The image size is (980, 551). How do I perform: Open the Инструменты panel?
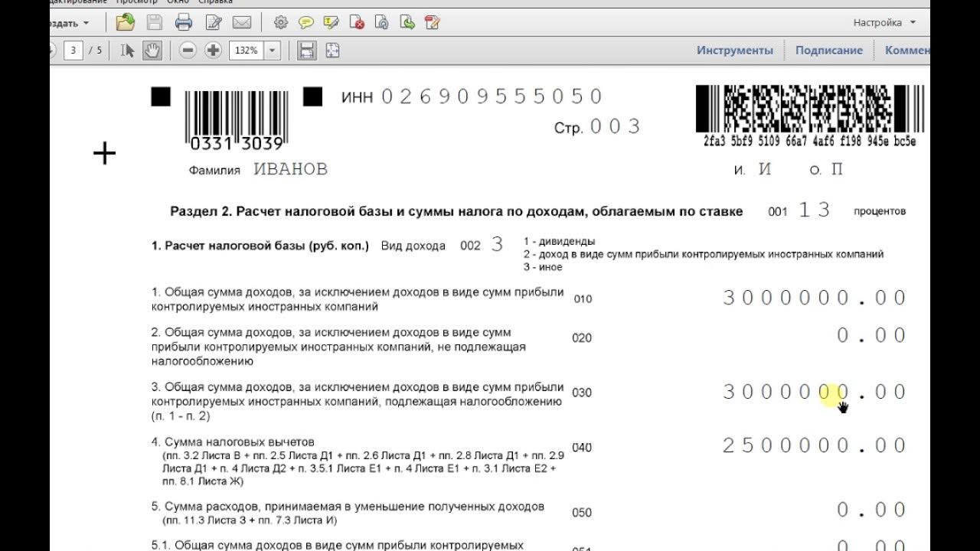point(735,51)
